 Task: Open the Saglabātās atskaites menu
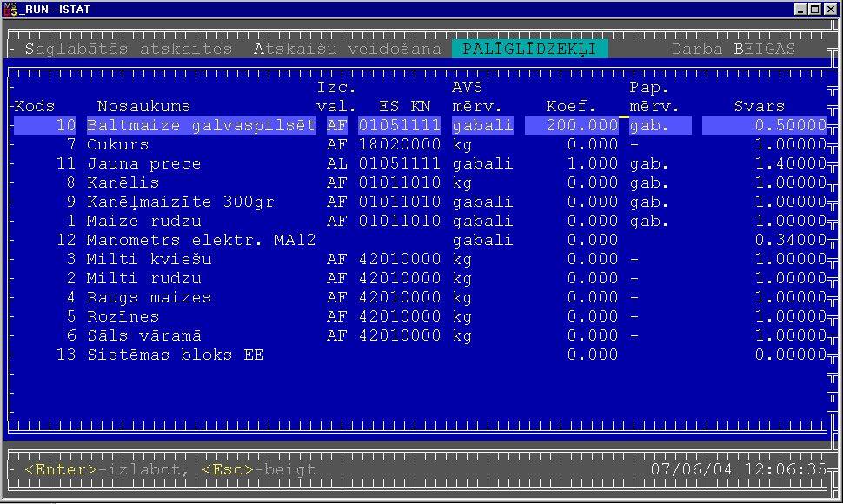129,49
